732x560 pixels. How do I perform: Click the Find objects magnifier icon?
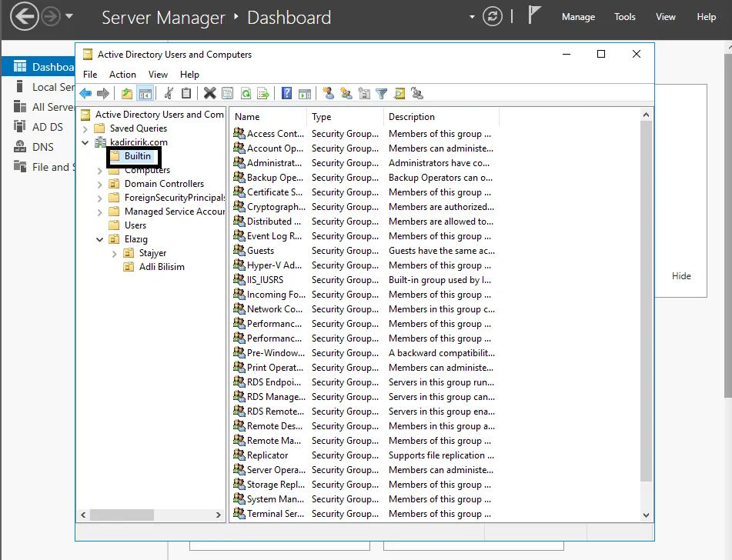coord(399,93)
